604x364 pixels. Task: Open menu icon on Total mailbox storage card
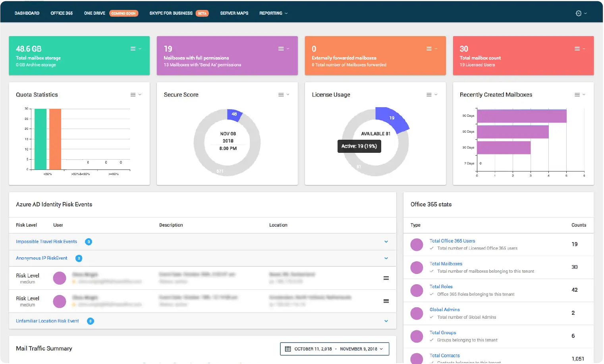pyautogui.click(x=133, y=49)
